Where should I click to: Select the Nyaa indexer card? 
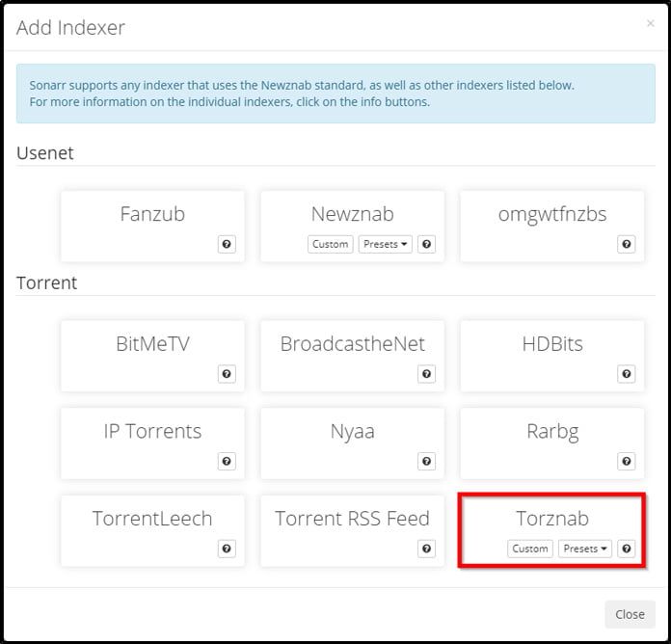(353, 443)
